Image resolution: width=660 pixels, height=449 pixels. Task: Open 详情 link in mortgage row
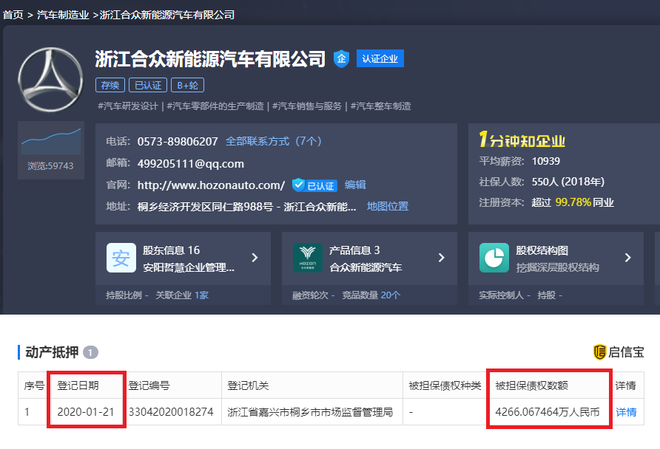pyautogui.click(x=626, y=412)
